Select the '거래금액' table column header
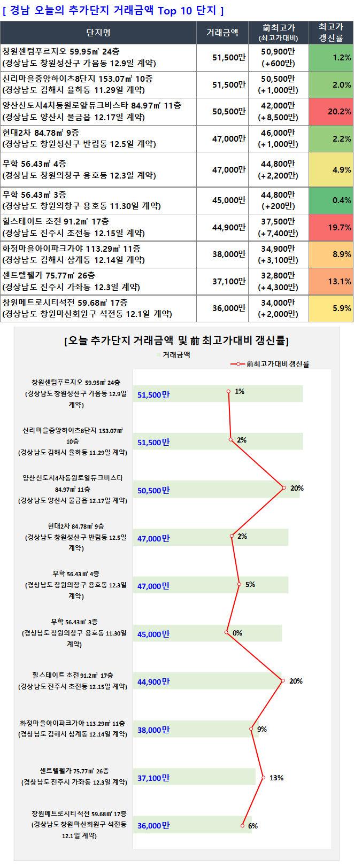The image size is (354, 868). [x=222, y=33]
